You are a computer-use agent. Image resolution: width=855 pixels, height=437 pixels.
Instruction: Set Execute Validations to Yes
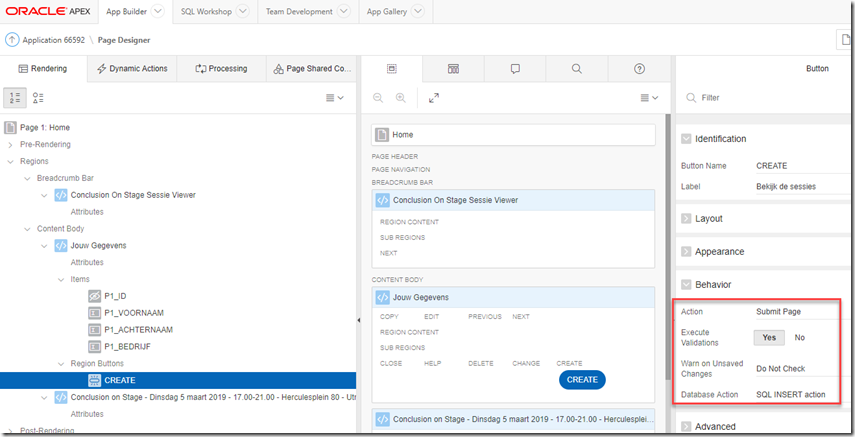click(768, 338)
